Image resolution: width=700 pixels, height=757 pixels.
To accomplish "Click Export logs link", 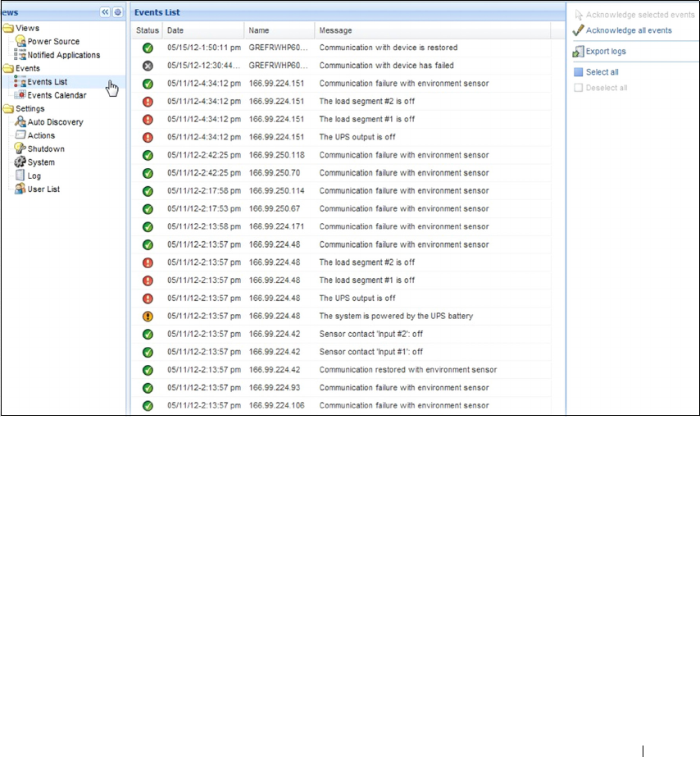I will [606, 51].
